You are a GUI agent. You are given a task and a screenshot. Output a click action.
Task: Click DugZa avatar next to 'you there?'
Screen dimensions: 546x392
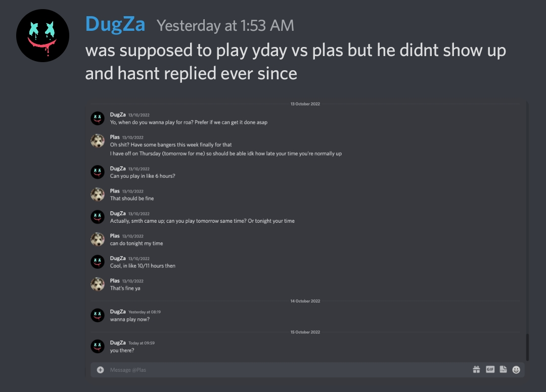(98, 347)
